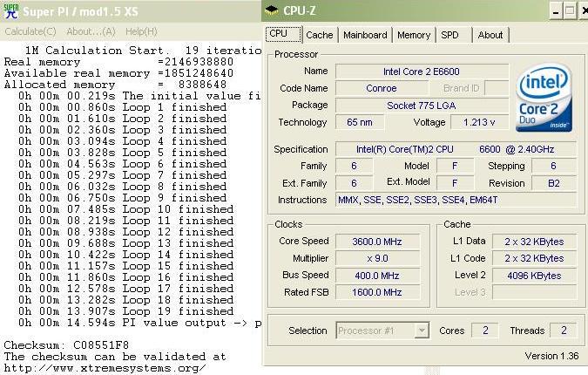
Task: Click the Bus Speed value 400.0 MHz
Action: pos(377,276)
